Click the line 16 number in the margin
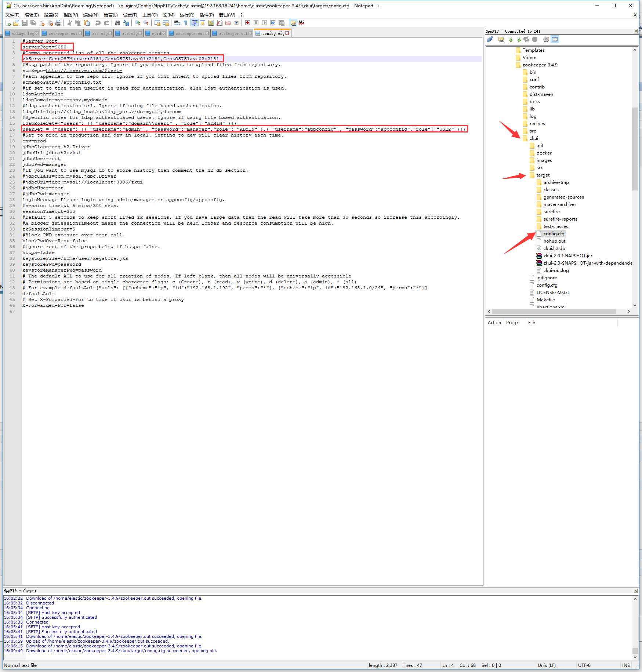This screenshot has height=672, width=642. pyautogui.click(x=12, y=129)
